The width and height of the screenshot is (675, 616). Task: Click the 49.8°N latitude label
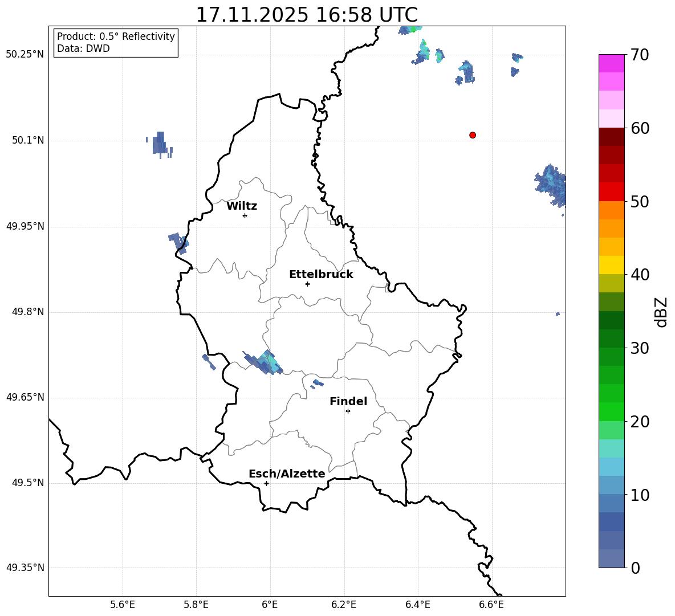point(28,312)
